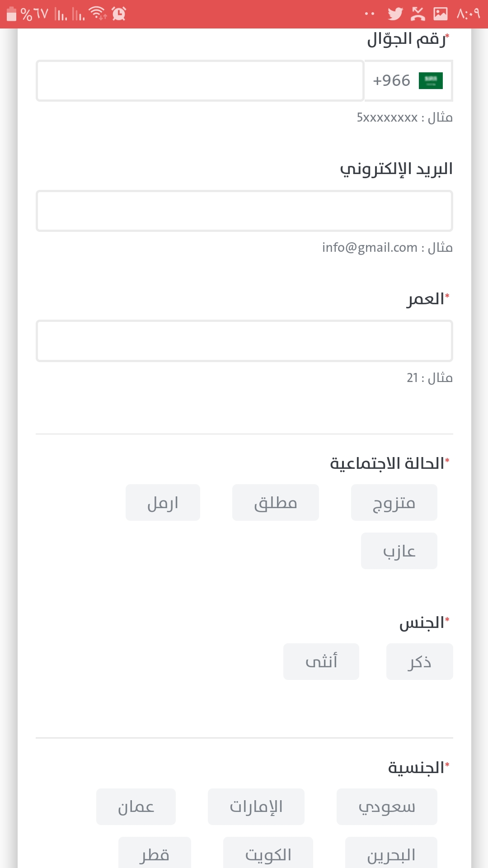
Task: Select the مطلق marital status option
Action: tap(276, 503)
